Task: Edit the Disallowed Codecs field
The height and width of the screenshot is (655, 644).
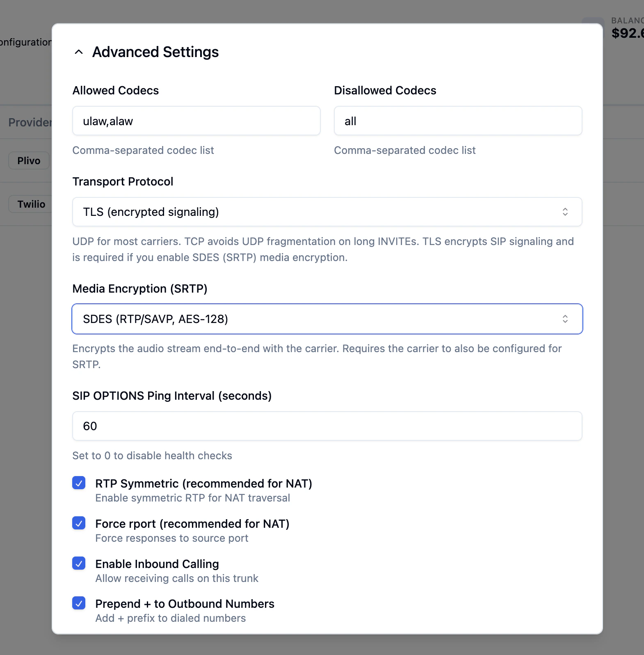Action: click(458, 121)
